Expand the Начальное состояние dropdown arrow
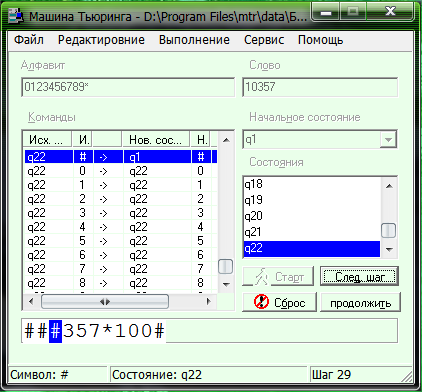422x392 pixels. point(388,139)
